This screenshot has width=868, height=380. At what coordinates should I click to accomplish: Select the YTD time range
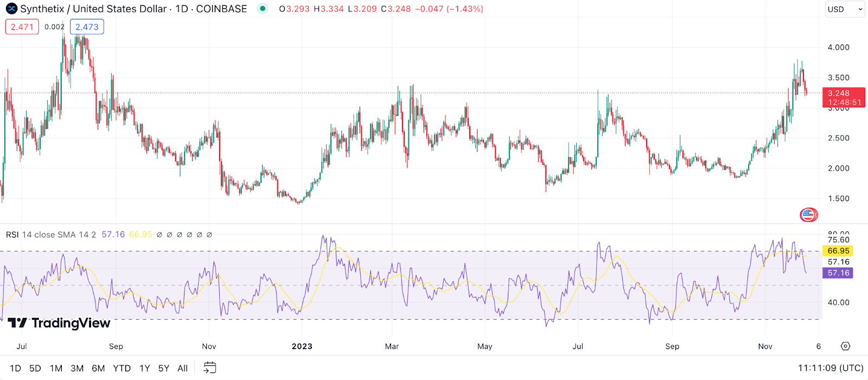[x=122, y=368]
